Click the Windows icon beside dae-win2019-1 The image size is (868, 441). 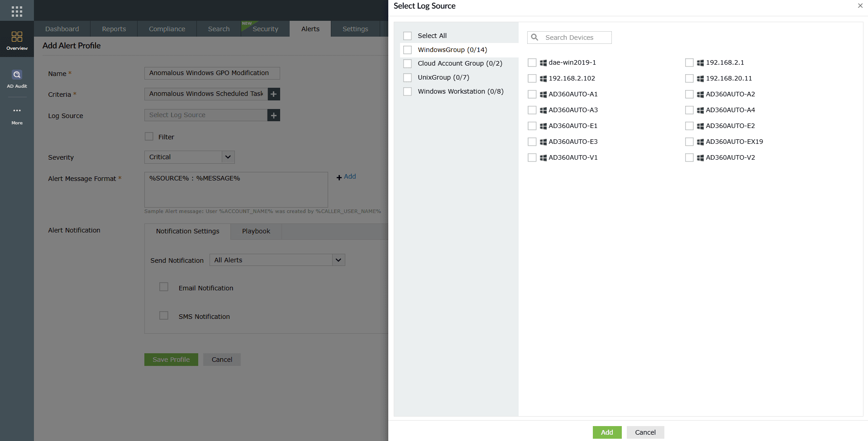[543, 62]
